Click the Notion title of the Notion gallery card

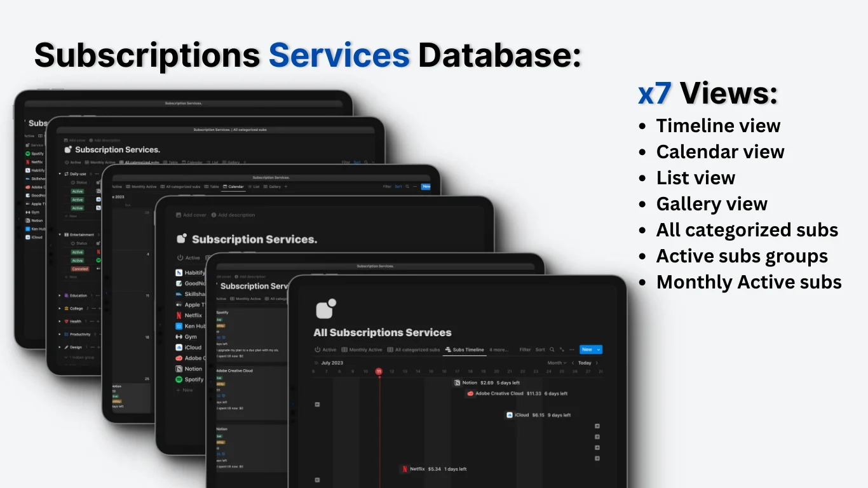[x=222, y=429]
